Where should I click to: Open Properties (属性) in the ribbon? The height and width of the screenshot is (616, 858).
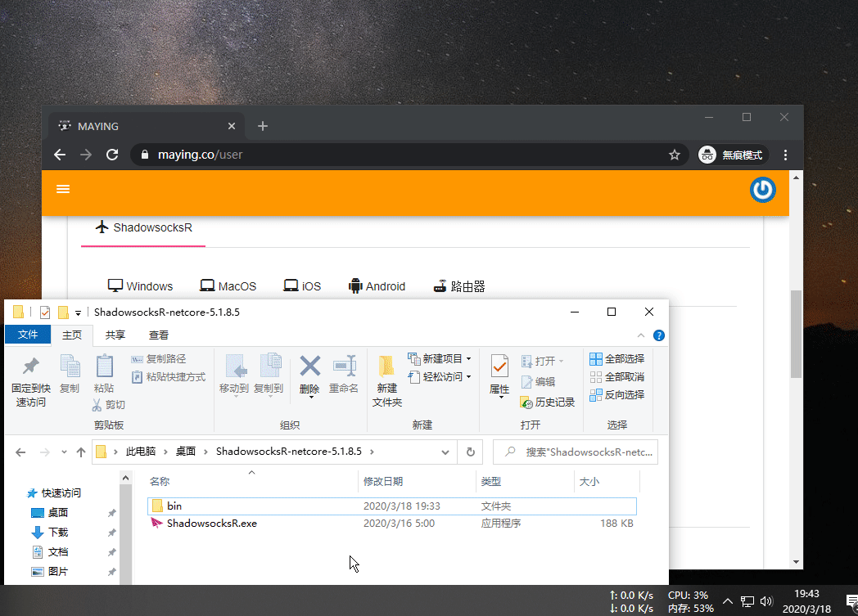[x=499, y=376]
